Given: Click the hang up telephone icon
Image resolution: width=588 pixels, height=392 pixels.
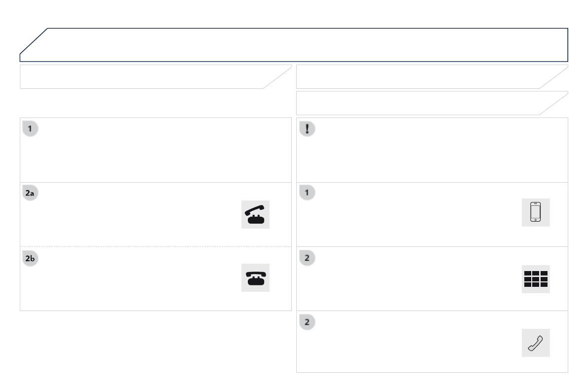Looking at the screenshot, I should [256, 278].
